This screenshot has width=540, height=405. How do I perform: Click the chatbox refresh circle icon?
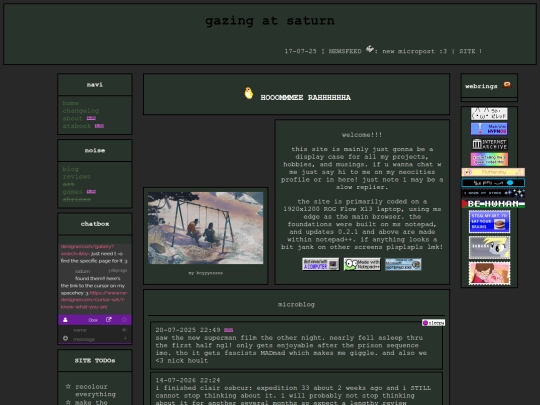click(x=124, y=320)
